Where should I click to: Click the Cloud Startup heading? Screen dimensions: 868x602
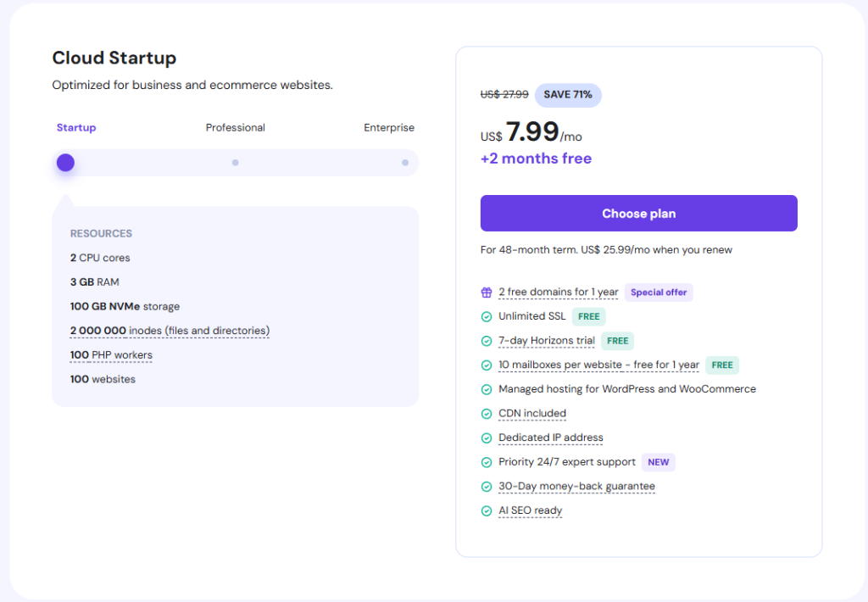(x=114, y=59)
